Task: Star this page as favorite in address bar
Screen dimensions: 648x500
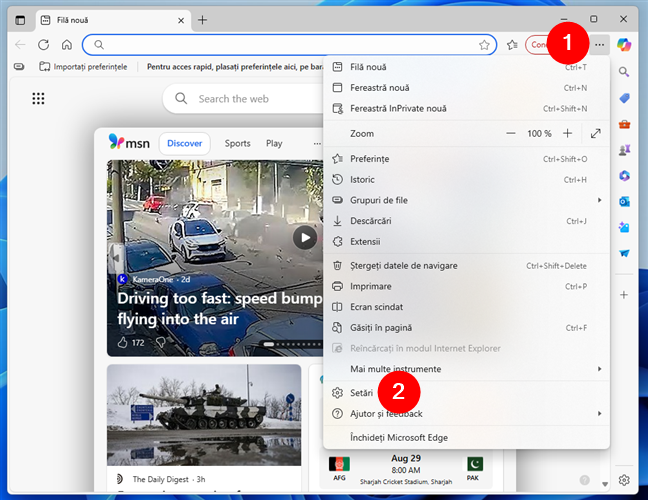Action: click(x=484, y=45)
